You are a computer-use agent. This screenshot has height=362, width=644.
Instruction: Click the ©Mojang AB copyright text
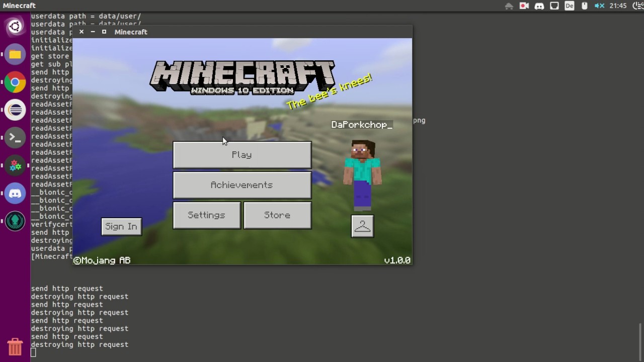pyautogui.click(x=102, y=260)
